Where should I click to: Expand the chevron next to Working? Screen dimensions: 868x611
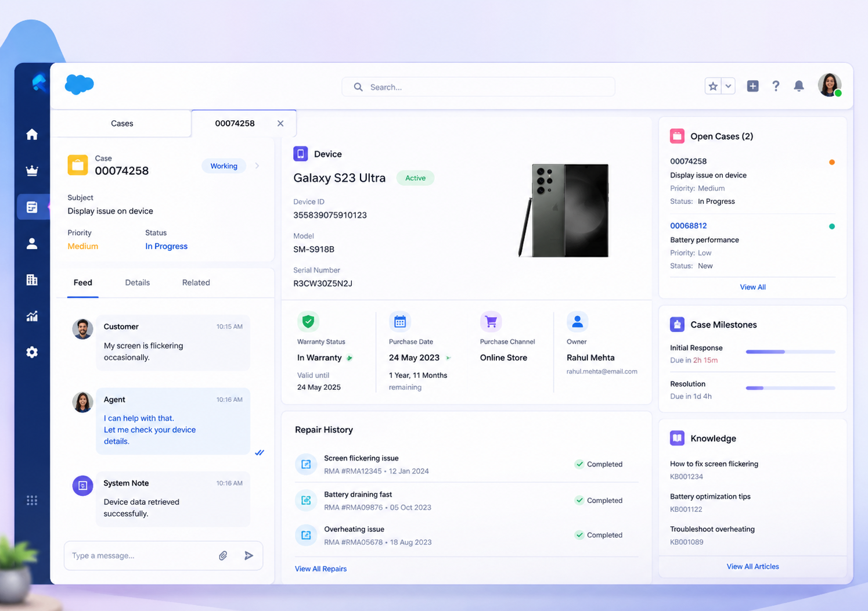click(x=257, y=166)
